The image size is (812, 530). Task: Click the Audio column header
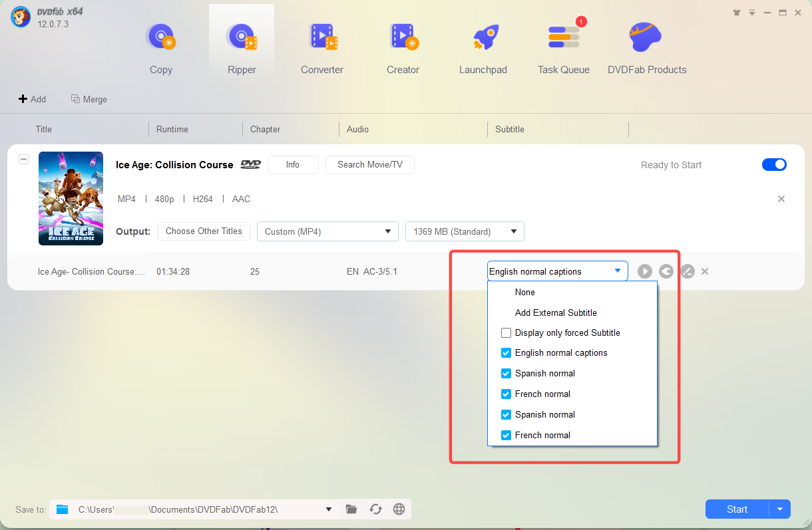(357, 129)
